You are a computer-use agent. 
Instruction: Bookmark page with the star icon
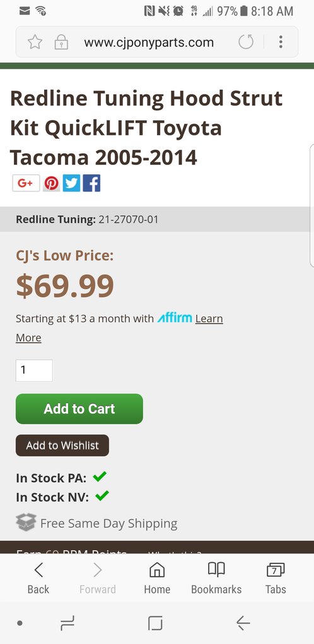pos(35,42)
